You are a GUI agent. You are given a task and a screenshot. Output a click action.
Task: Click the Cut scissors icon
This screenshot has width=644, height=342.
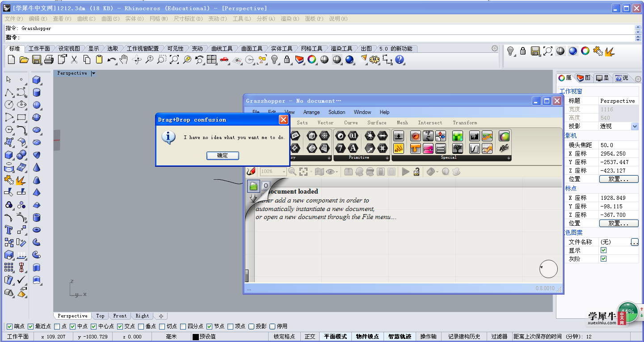coord(74,59)
